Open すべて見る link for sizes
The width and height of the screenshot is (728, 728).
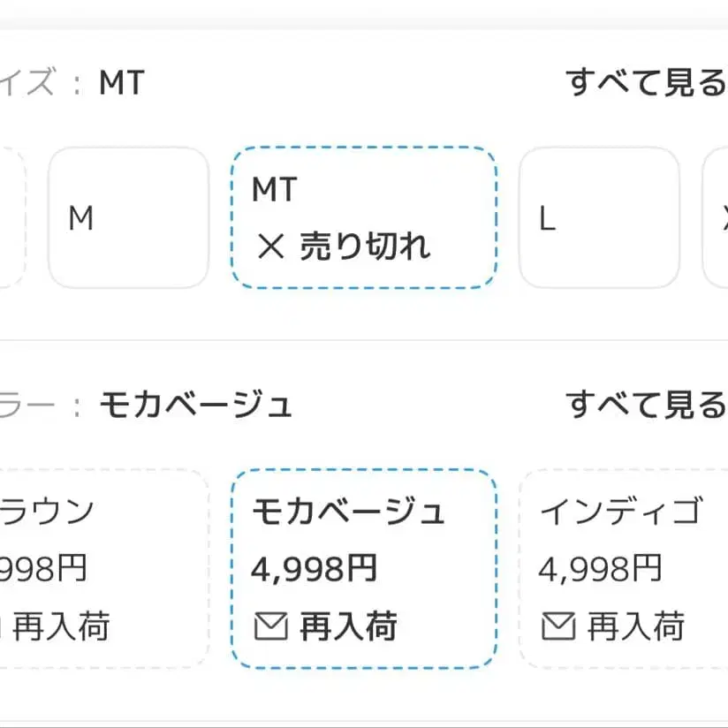tap(647, 81)
